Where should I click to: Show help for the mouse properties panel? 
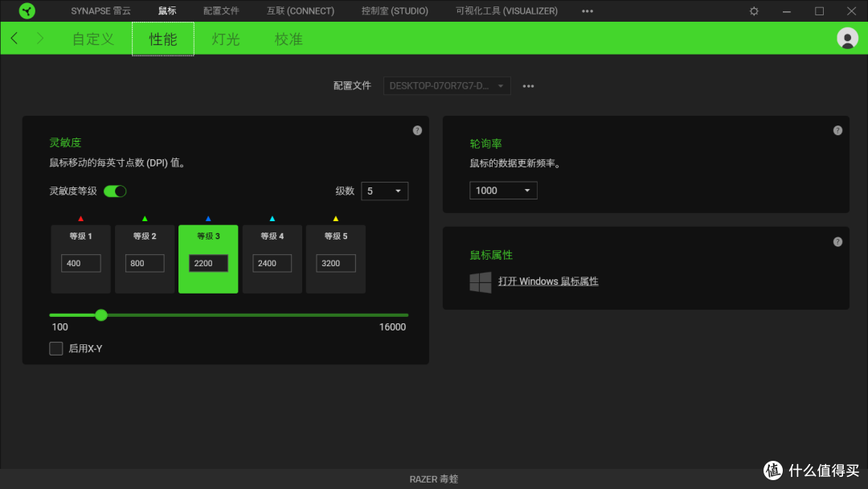pos(837,241)
